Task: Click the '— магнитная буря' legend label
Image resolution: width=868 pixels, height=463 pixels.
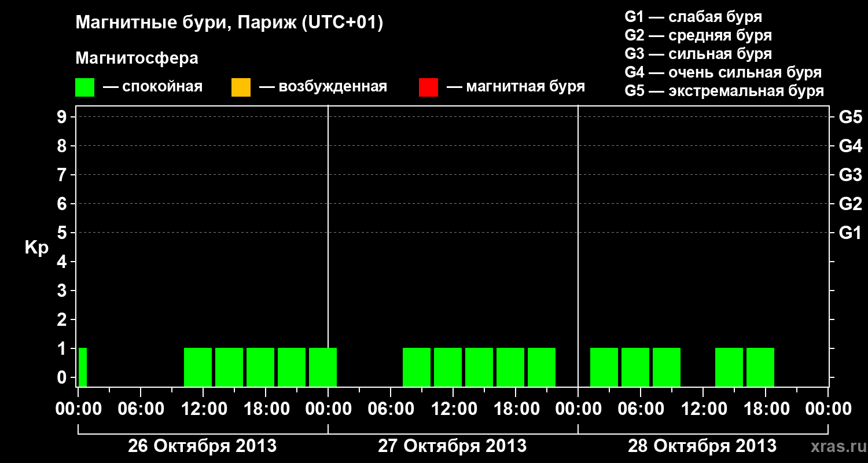Action: [516, 87]
